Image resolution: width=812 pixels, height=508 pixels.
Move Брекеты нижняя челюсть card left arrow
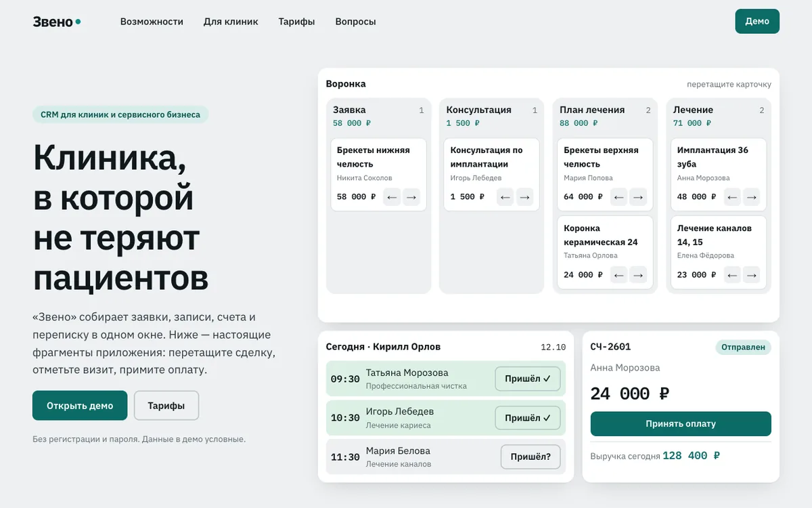(392, 197)
